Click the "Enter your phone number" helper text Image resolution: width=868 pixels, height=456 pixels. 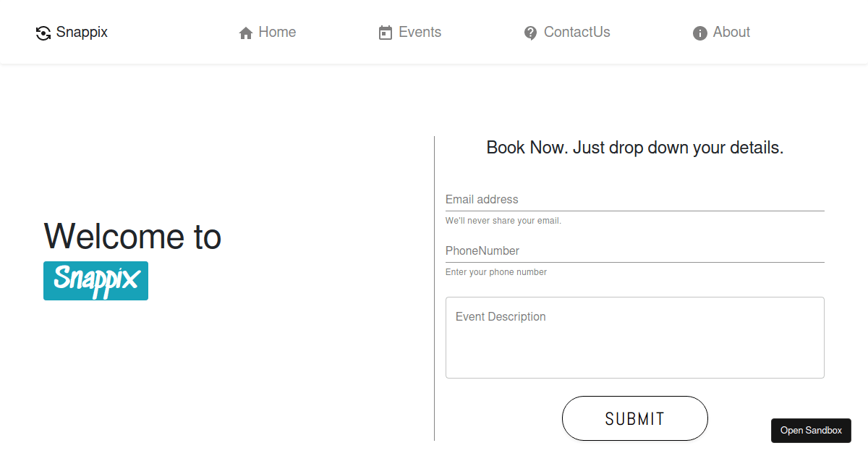495,272
